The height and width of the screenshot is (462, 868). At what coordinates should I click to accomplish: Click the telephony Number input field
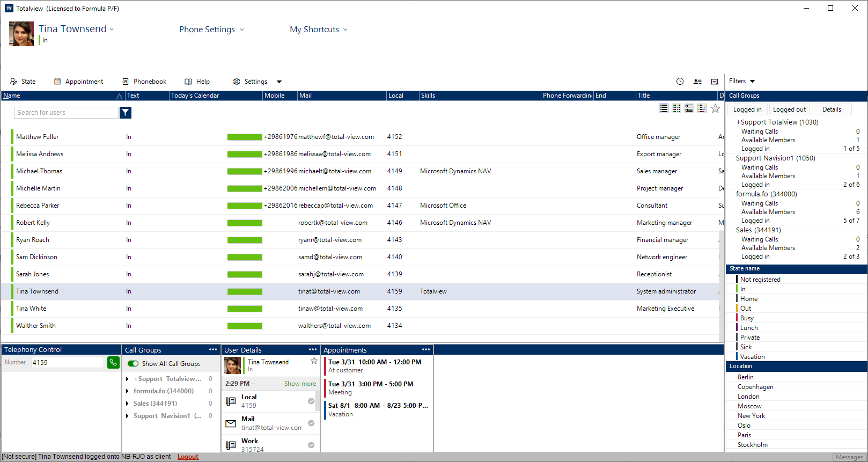[x=67, y=362]
